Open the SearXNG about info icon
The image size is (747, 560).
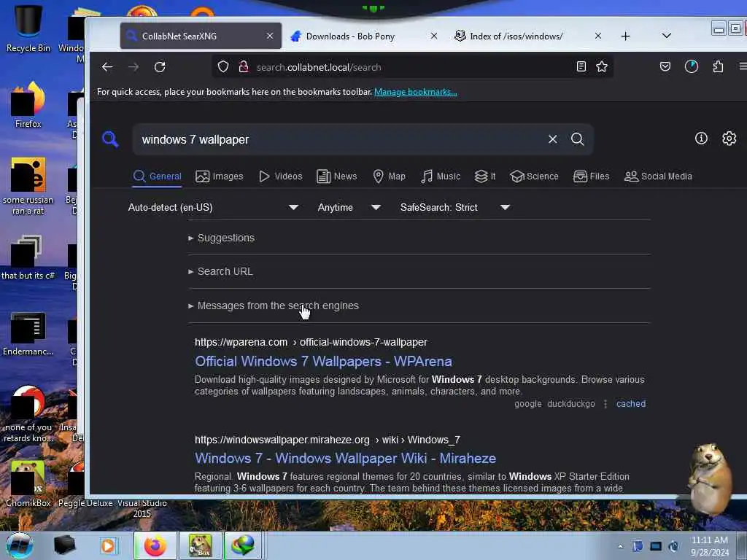pyautogui.click(x=701, y=138)
